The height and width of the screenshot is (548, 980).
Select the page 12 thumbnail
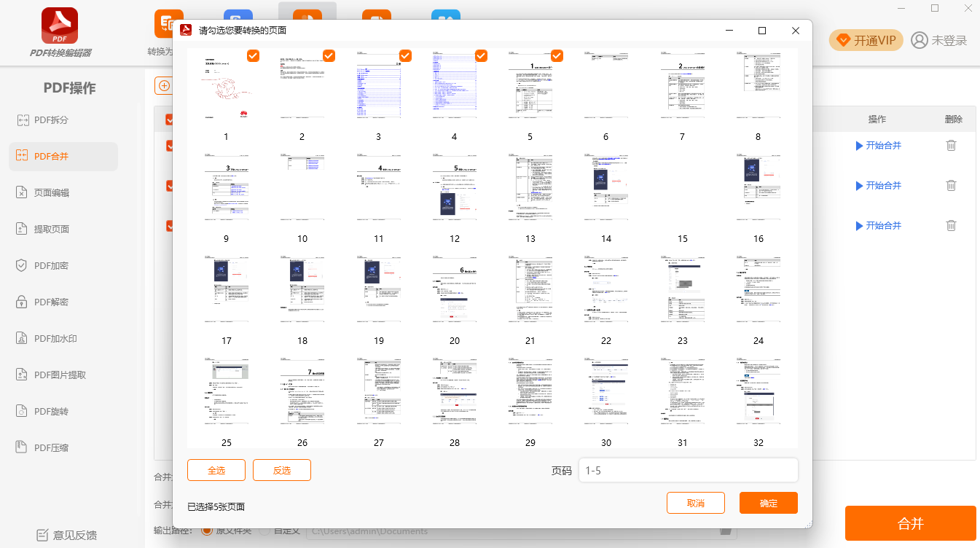(455, 187)
